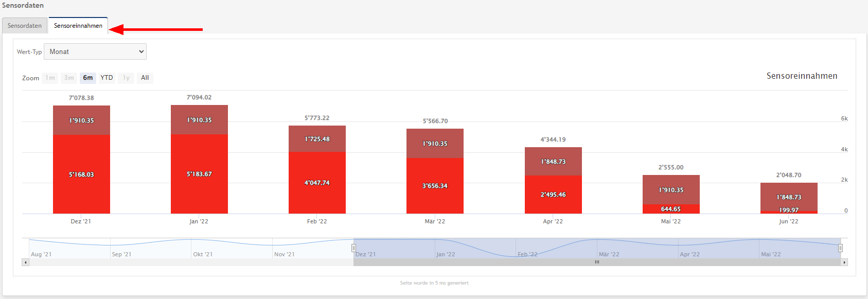The image size is (868, 299).
Task: Click the 1y zoom button
Action: [126, 78]
